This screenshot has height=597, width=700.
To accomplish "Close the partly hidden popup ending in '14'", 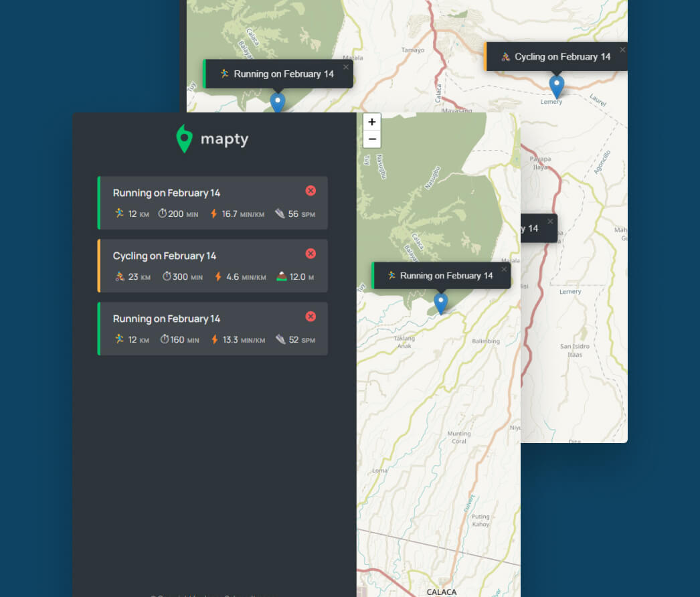I will [x=550, y=222].
